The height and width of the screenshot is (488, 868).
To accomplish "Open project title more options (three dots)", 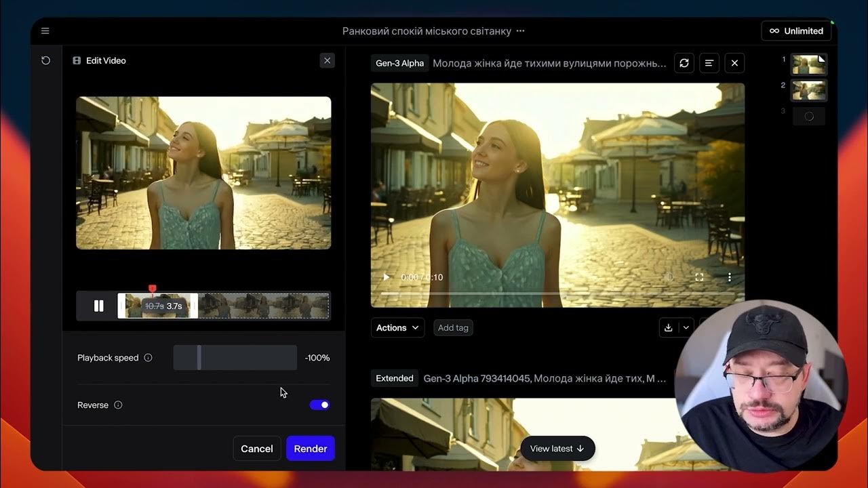I will coord(520,31).
